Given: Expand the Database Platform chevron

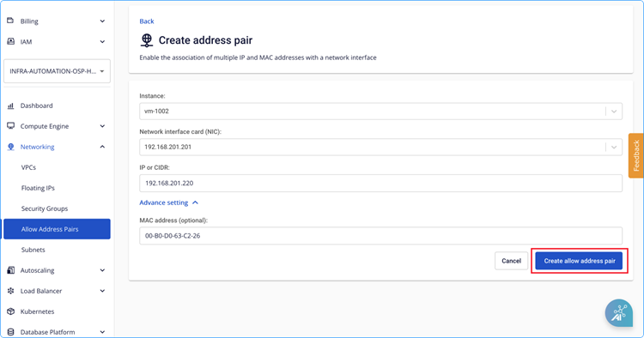Looking at the screenshot, I should click(x=102, y=332).
